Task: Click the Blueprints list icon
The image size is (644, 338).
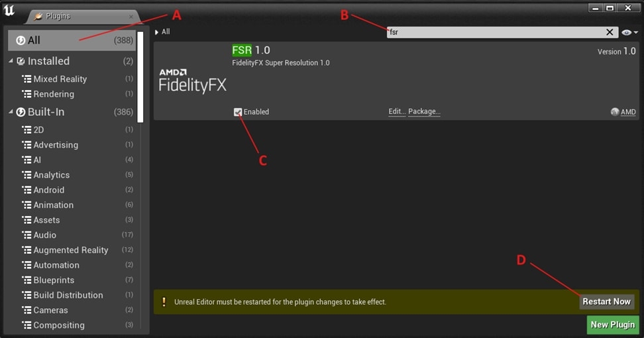Action: [27, 280]
